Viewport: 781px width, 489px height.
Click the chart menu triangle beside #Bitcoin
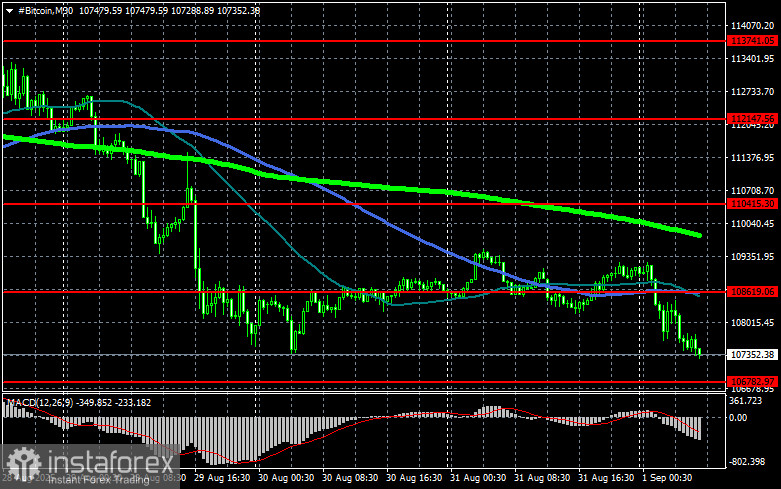(x=9, y=11)
